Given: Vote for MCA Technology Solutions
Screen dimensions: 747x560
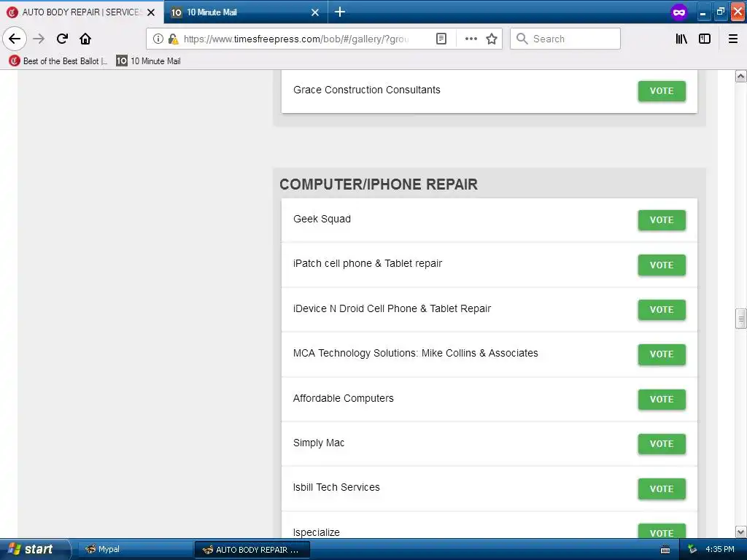Looking at the screenshot, I should pyautogui.click(x=662, y=354).
